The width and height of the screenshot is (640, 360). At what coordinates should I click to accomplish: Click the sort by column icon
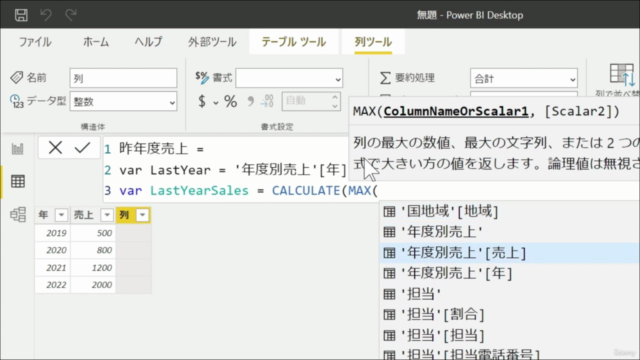pos(622,75)
